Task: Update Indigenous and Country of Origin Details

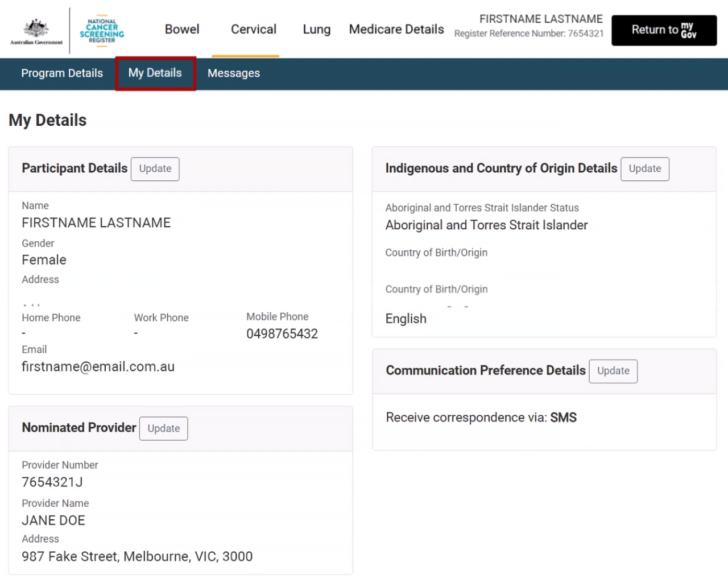Action: coord(645,169)
